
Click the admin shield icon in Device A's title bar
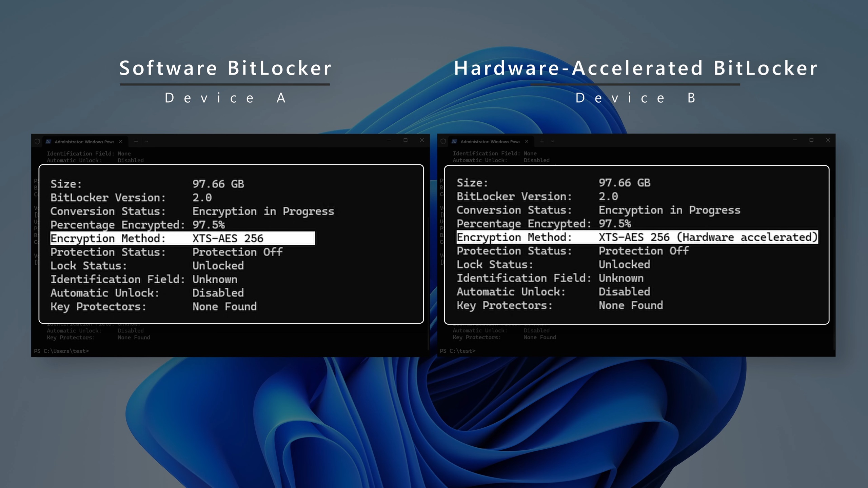(x=37, y=141)
